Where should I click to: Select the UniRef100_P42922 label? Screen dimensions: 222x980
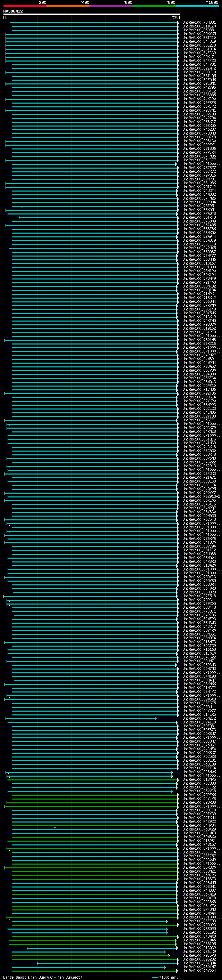click(x=199, y=821)
